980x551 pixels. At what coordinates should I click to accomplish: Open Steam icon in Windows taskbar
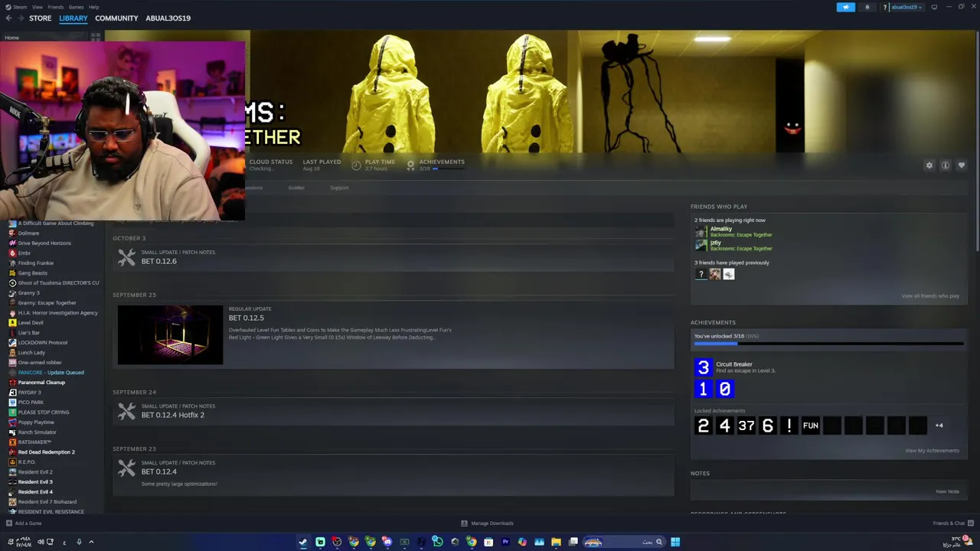[303, 542]
